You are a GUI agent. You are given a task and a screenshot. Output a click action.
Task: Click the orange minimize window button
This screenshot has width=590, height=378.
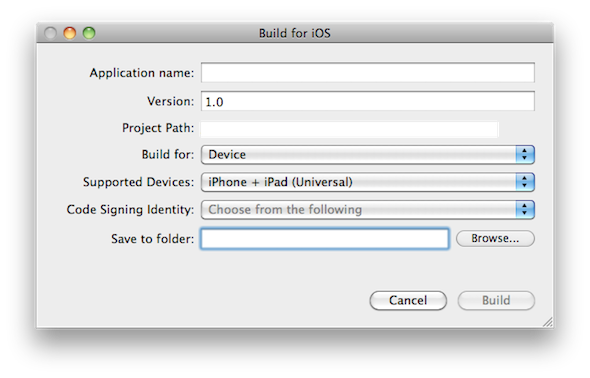[x=70, y=33]
